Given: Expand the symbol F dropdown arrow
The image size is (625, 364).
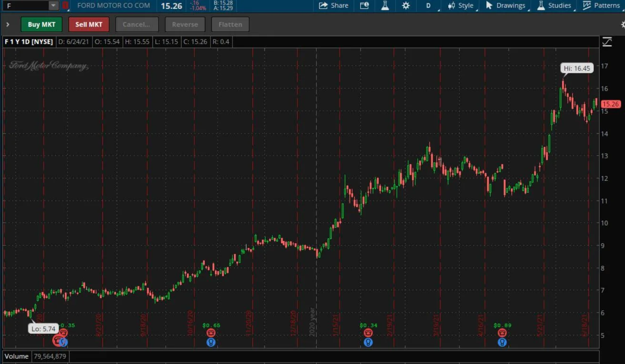Looking at the screenshot, I should click(x=53, y=6).
